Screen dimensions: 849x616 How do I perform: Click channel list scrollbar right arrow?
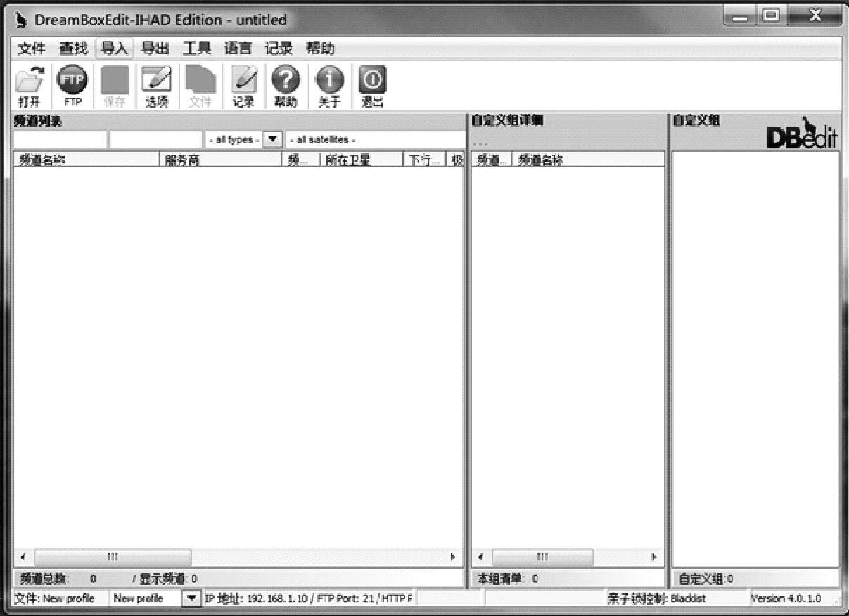(x=453, y=557)
